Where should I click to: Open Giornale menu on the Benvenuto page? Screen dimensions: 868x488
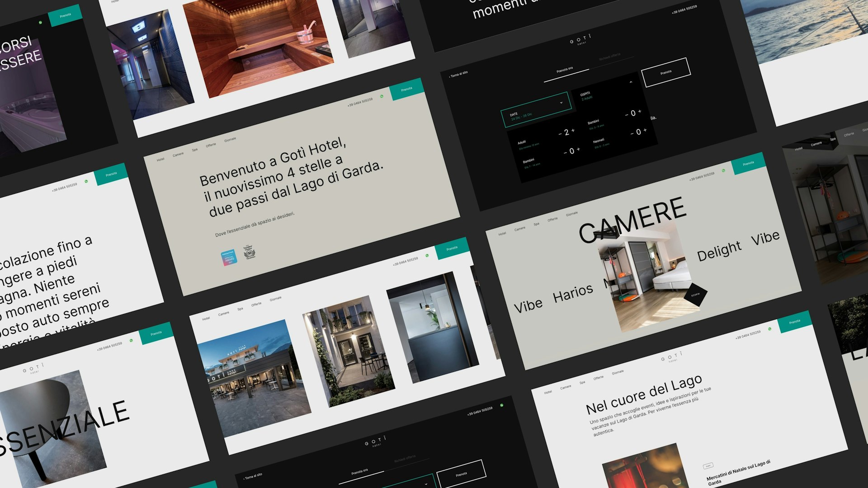click(x=230, y=140)
